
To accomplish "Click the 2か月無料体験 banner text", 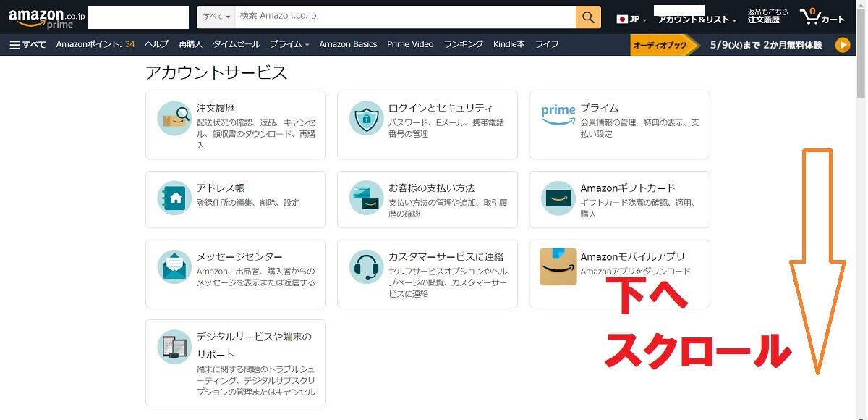I will (793, 45).
